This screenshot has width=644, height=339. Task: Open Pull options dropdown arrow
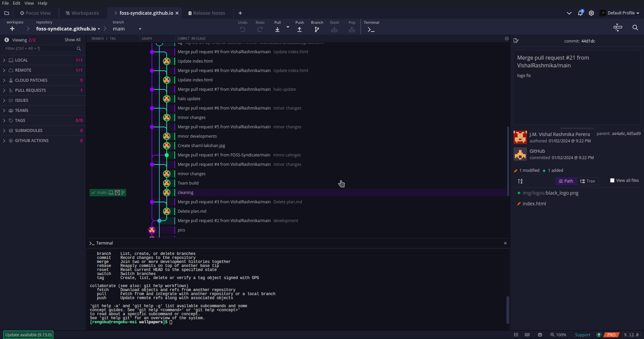[288, 27]
